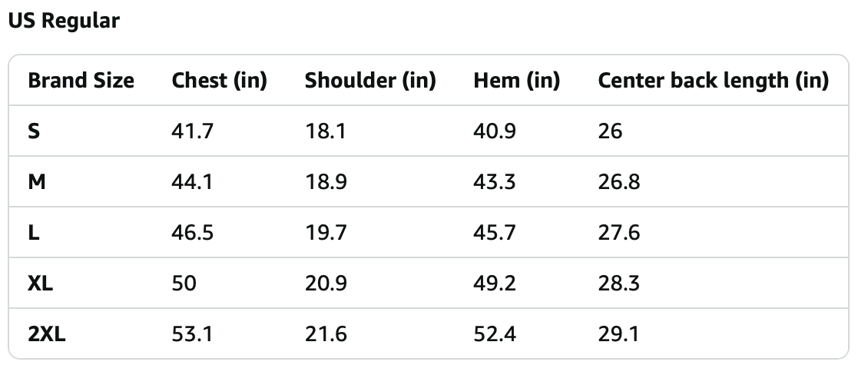Click the US Regular heading

(x=64, y=21)
